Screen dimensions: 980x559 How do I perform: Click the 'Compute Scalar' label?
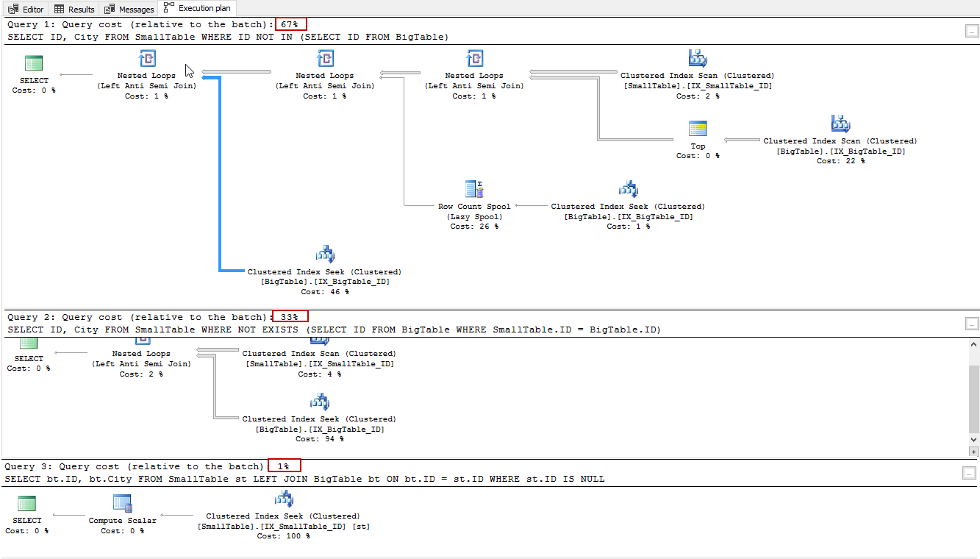click(122, 521)
